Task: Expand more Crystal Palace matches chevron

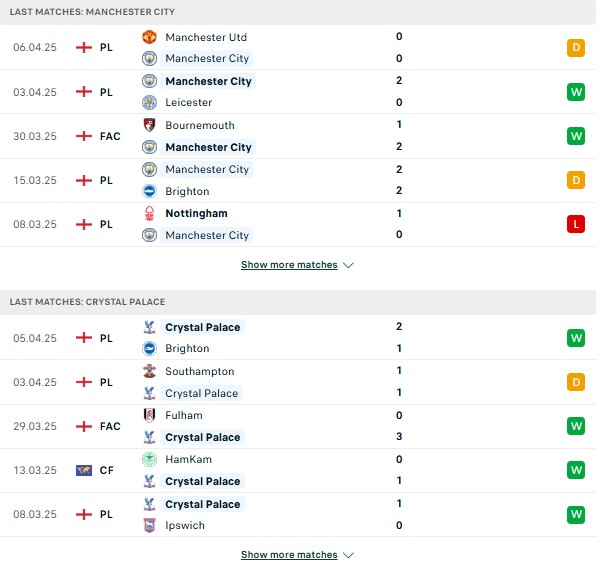Action: [x=348, y=555]
